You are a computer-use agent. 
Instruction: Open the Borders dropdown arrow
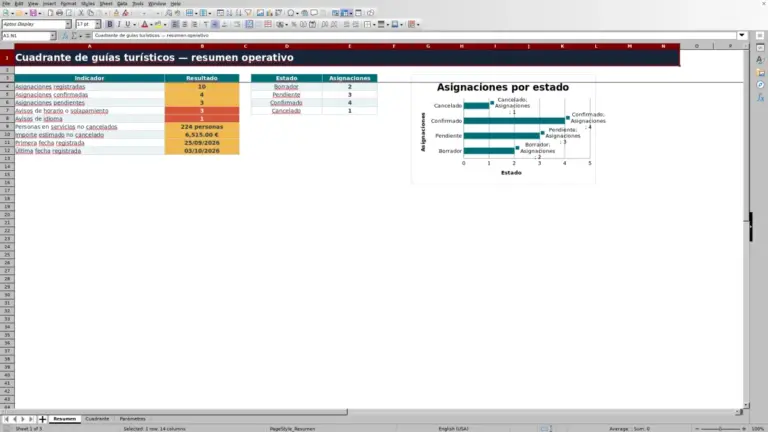[x=374, y=24]
